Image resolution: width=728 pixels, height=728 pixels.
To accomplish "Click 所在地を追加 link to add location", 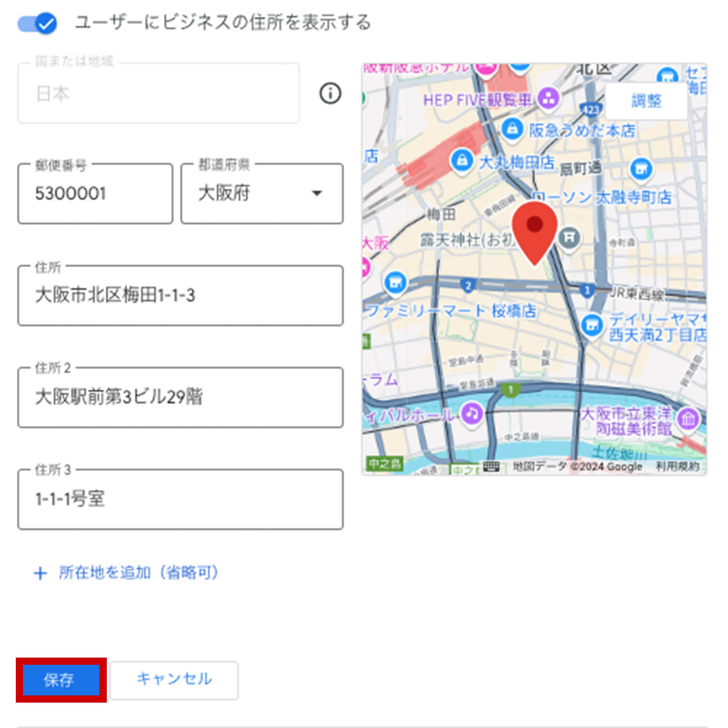I will pyautogui.click(x=127, y=572).
